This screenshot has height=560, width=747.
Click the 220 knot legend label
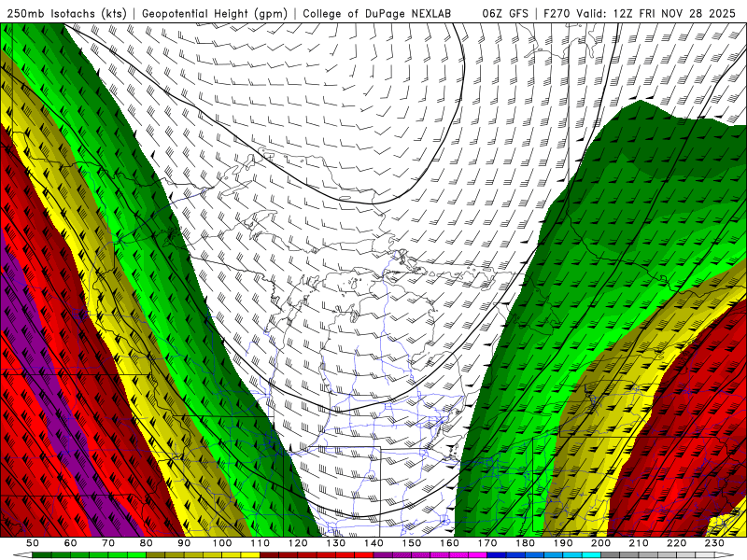[676, 543]
